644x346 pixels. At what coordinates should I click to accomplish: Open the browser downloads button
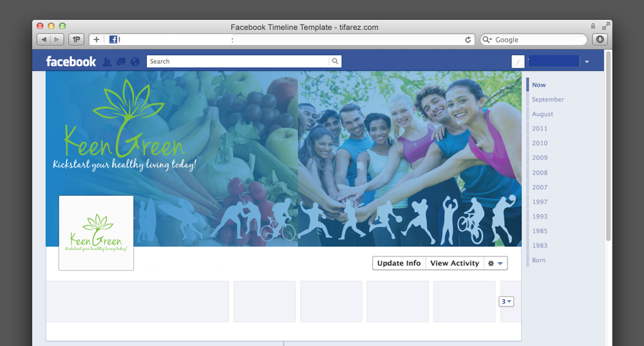[x=600, y=40]
